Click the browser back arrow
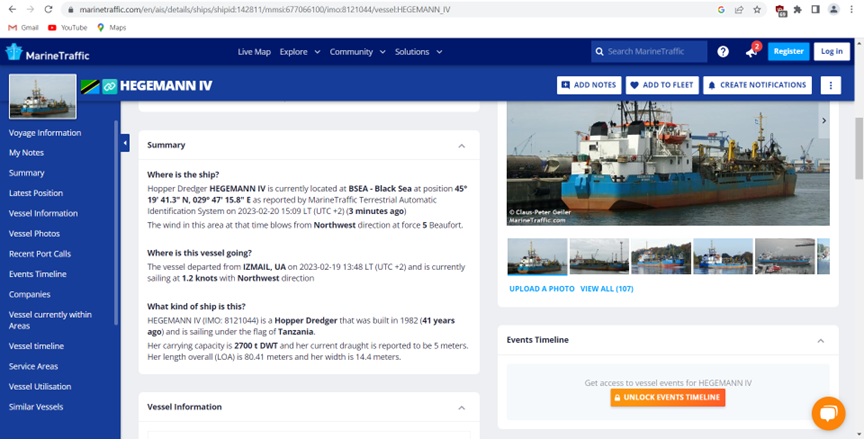The width and height of the screenshot is (864, 439). pyautogui.click(x=12, y=9)
